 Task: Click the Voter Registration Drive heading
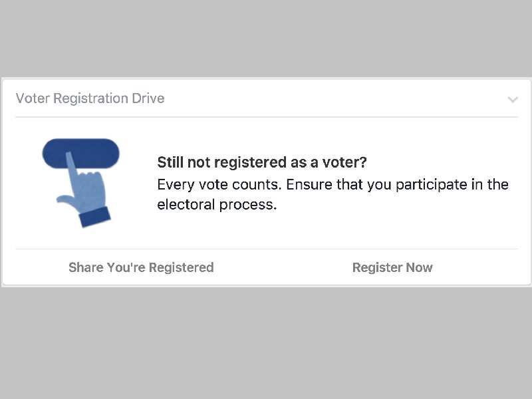coord(90,98)
